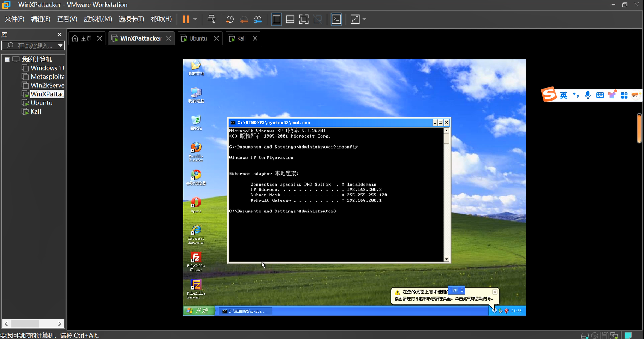
Task: Open the console view icon
Action: pyautogui.click(x=336, y=19)
